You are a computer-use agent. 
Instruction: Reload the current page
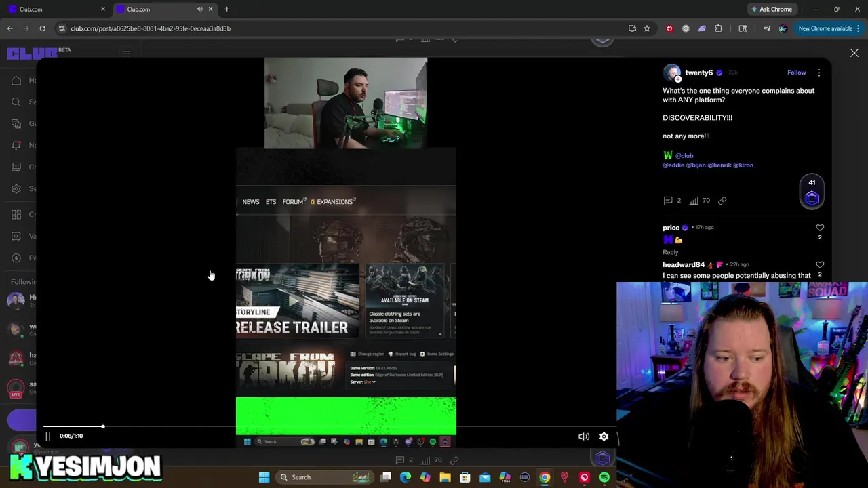pyautogui.click(x=42, y=28)
